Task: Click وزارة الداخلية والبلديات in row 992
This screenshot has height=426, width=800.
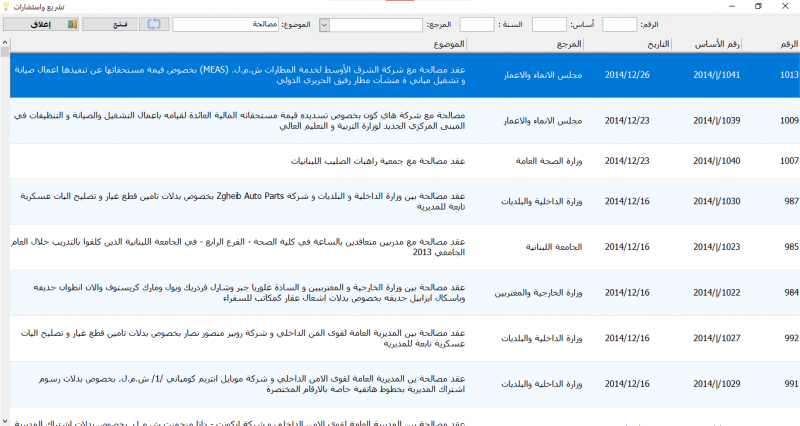Action: point(541,338)
